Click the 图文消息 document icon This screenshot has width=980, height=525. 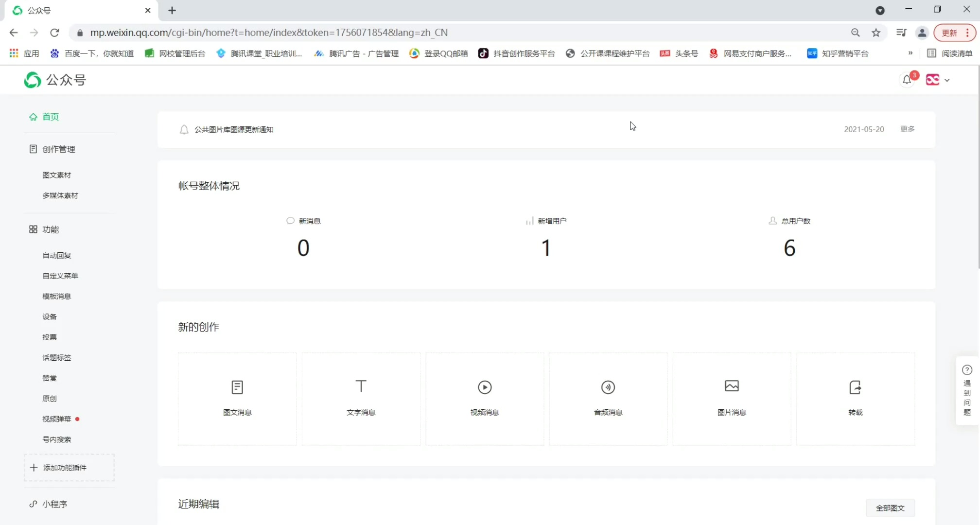[x=237, y=387]
